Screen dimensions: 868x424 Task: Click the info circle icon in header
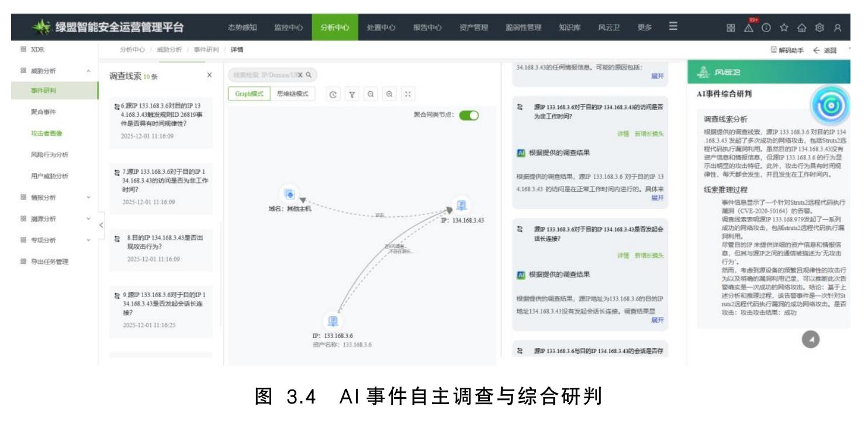(766, 27)
